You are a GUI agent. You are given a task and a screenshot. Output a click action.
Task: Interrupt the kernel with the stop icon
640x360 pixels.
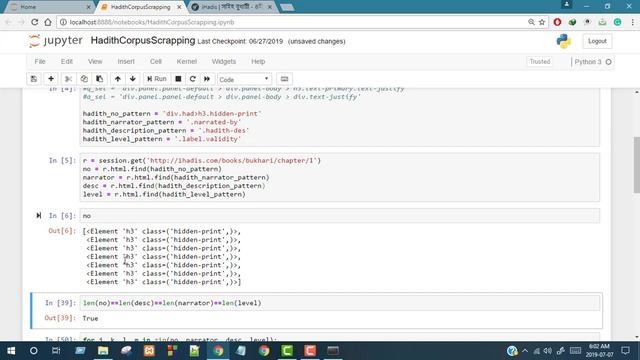click(178, 79)
